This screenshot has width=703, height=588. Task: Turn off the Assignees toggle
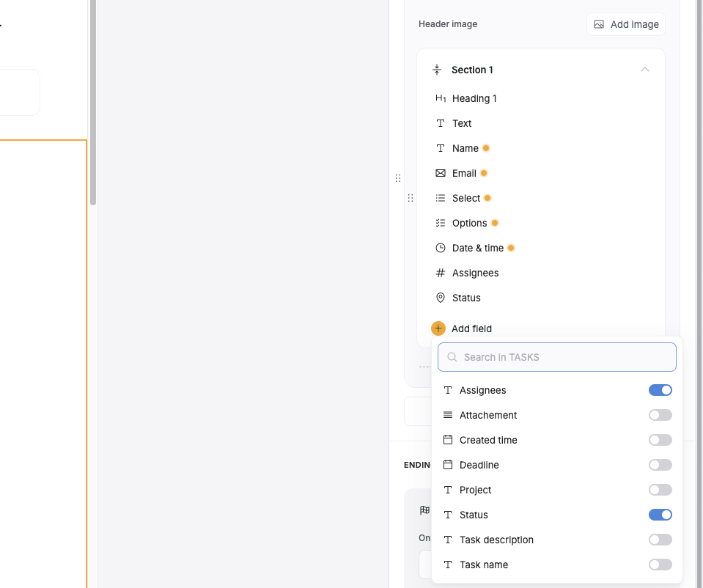click(660, 390)
